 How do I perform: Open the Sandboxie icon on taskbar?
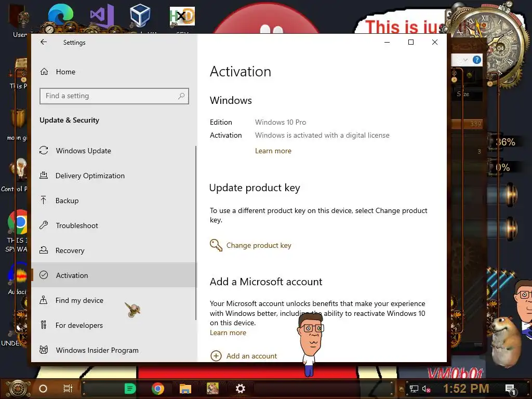(212, 389)
